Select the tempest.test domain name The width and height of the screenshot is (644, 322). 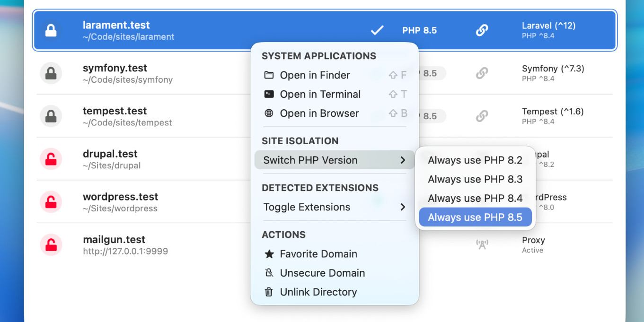(x=115, y=111)
